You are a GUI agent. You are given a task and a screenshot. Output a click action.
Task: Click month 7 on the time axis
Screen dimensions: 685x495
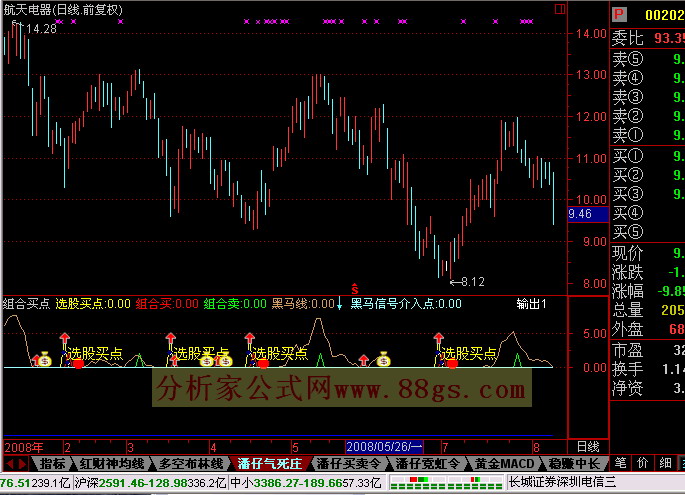click(x=445, y=447)
